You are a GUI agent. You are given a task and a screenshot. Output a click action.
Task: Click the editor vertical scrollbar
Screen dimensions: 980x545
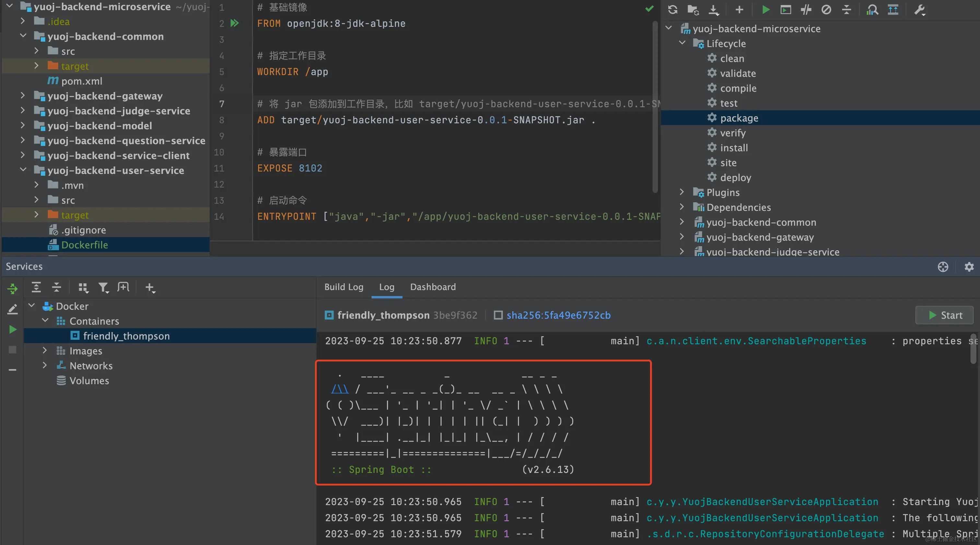tap(655, 107)
